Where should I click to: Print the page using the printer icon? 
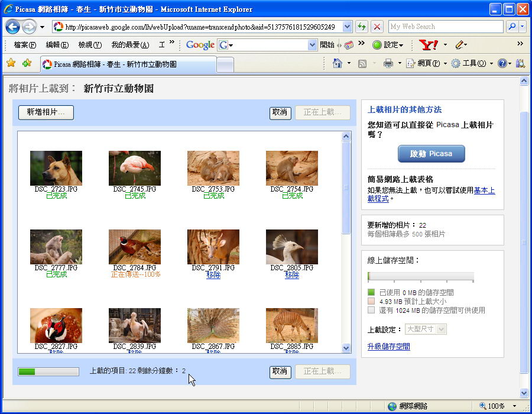coord(388,63)
